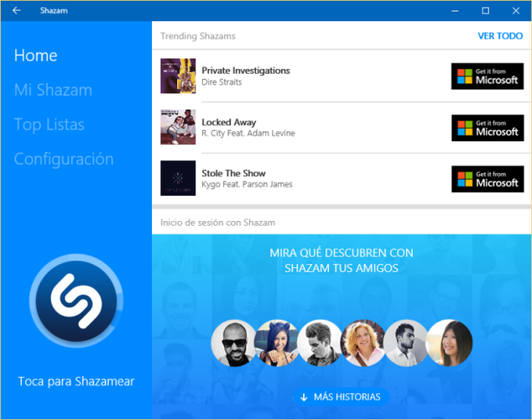Select the song title Stole The Show
Viewport: 532px width, 420px height.
tap(233, 173)
